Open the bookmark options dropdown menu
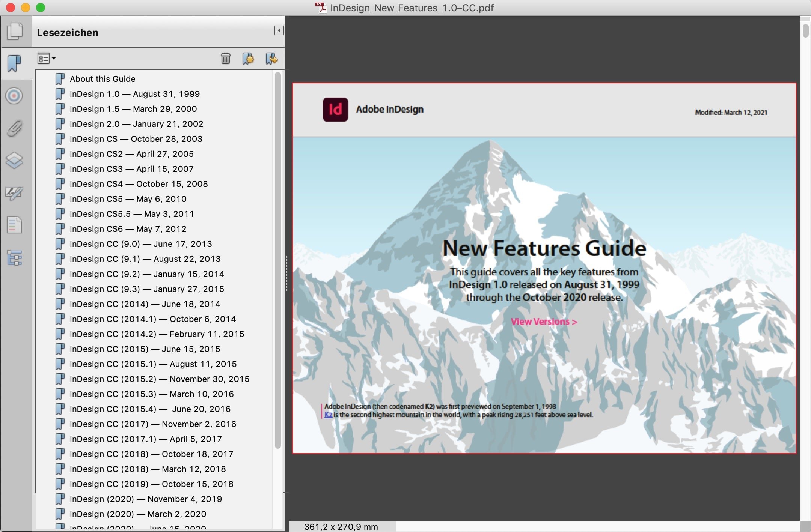This screenshot has height=532, width=811. tap(47, 58)
